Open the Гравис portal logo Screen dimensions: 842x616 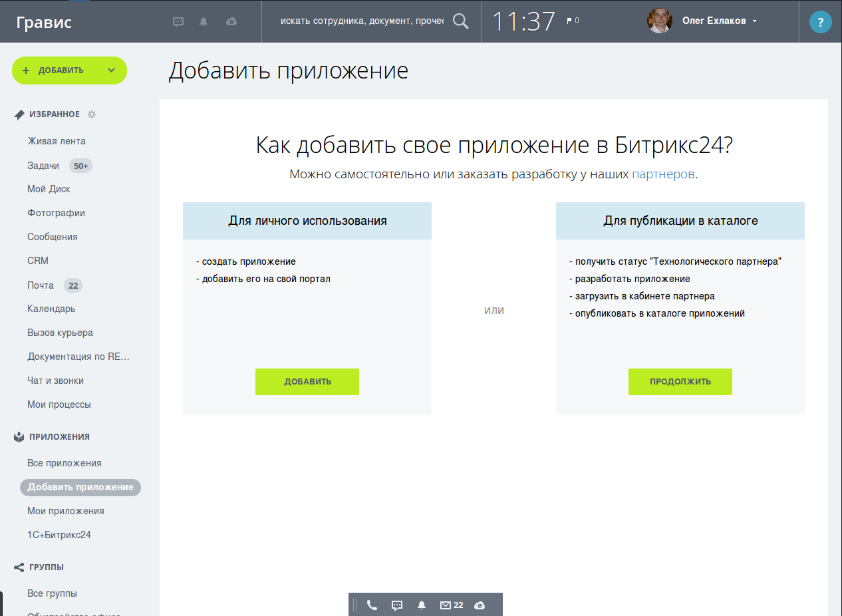[x=44, y=23]
